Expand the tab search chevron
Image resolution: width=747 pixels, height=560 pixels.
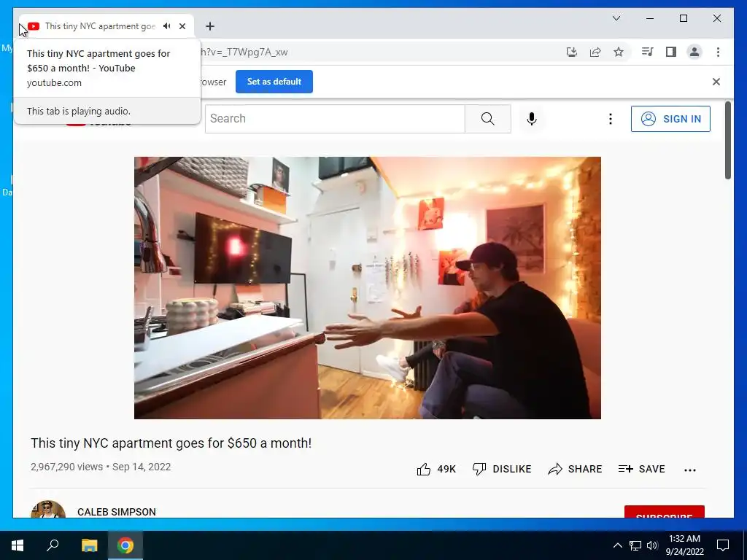coord(616,18)
